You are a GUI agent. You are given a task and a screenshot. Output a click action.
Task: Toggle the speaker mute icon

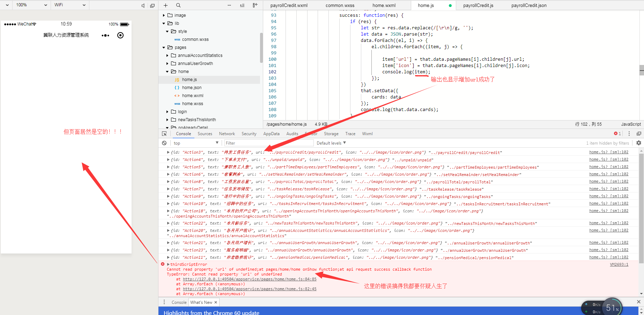[142, 5]
